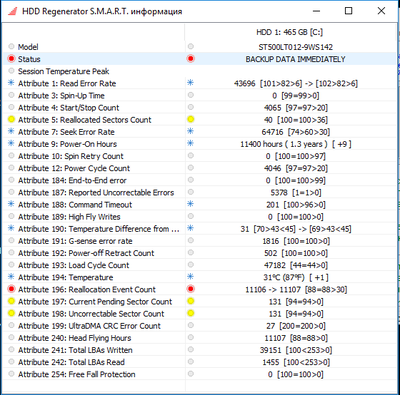
Task: Select the Session Temperature Peak row
Action: (x=64, y=71)
